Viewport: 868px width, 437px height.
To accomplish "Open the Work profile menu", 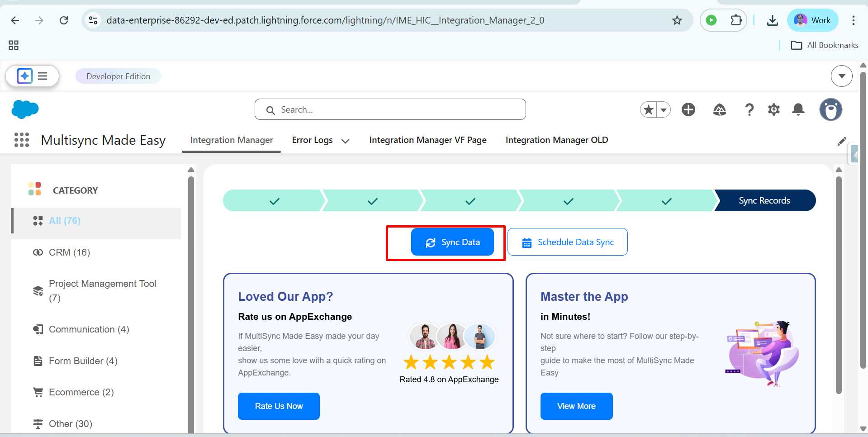I will click(x=812, y=20).
